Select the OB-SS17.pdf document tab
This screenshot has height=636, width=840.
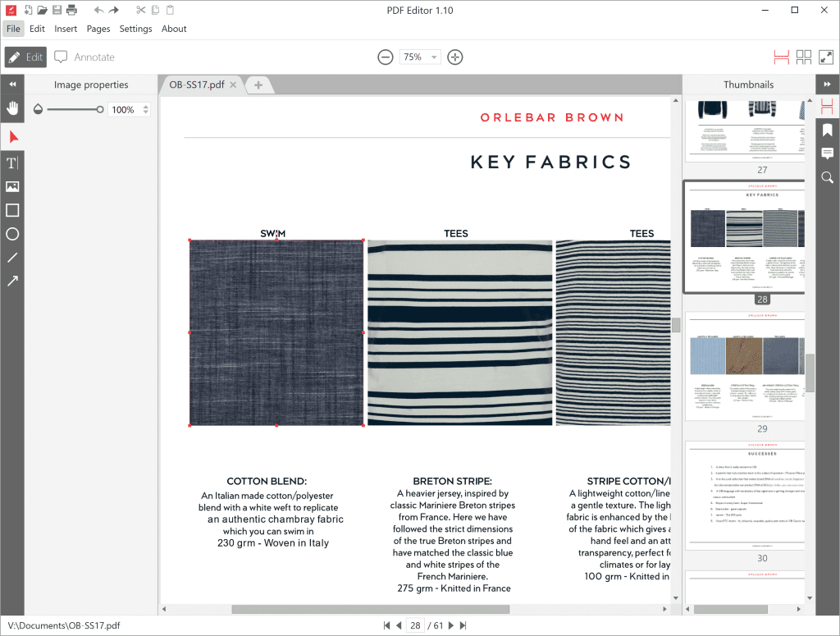pos(196,84)
